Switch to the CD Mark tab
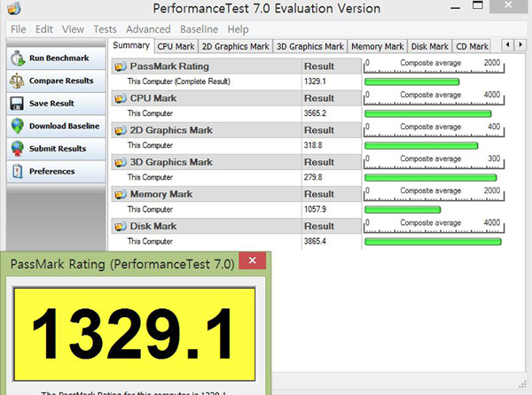Viewport: 532px width, 395px height. (x=472, y=46)
